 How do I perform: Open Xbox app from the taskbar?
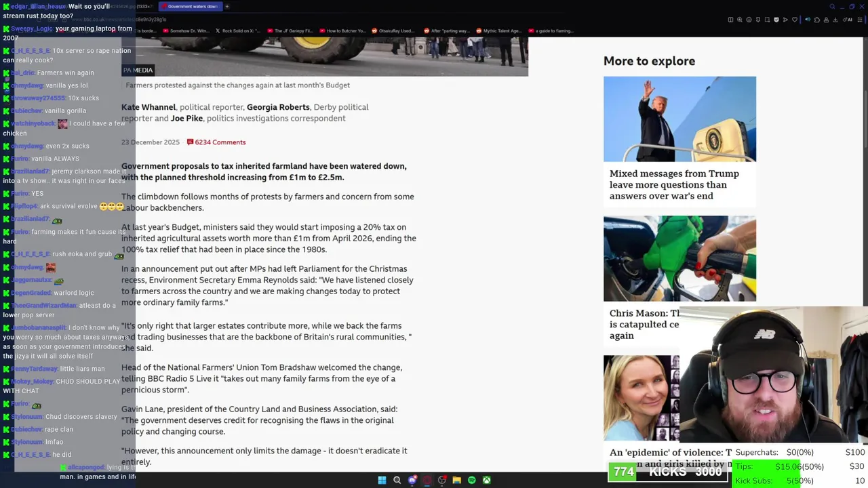pyautogui.click(x=487, y=480)
